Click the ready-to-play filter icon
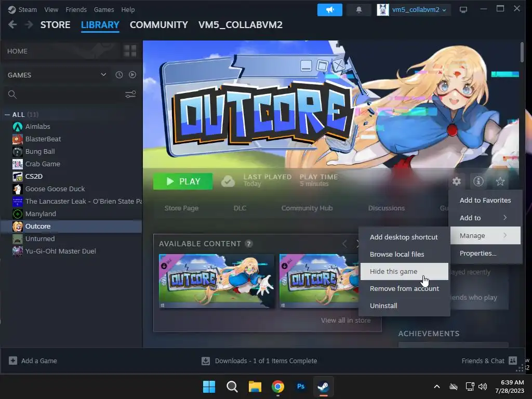 point(132,75)
